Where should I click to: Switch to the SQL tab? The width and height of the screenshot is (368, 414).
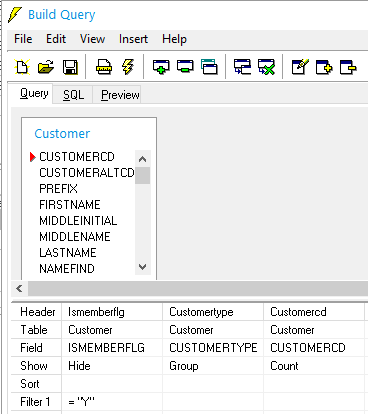click(73, 95)
